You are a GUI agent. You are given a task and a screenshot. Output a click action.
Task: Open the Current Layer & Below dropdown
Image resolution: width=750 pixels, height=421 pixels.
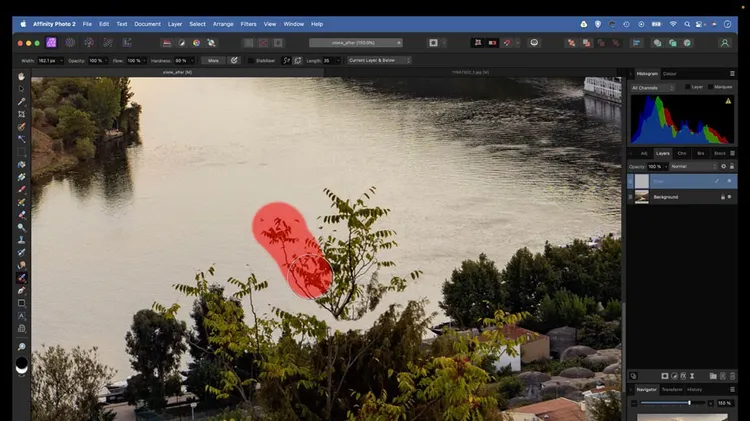point(379,60)
